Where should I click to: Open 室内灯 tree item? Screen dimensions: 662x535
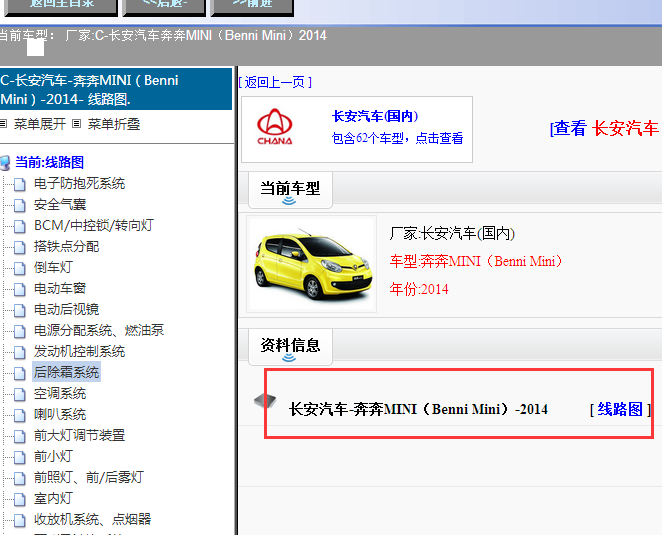coord(53,498)
